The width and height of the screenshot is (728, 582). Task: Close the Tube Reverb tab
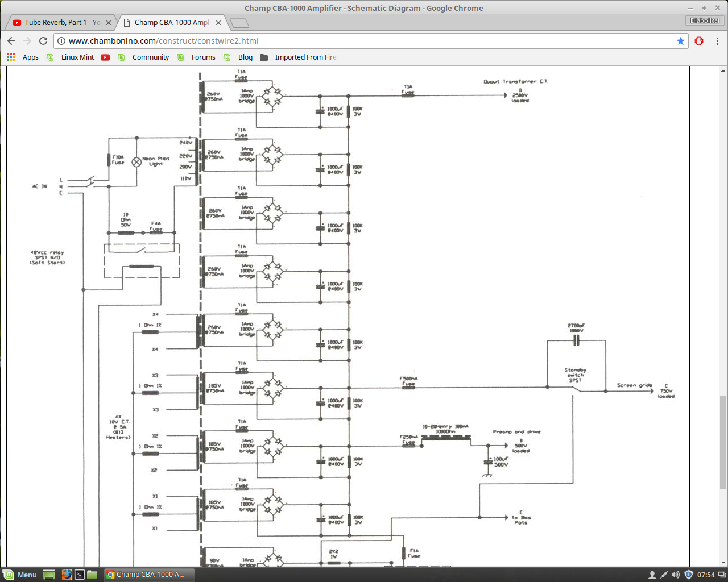tap(109, 23)
